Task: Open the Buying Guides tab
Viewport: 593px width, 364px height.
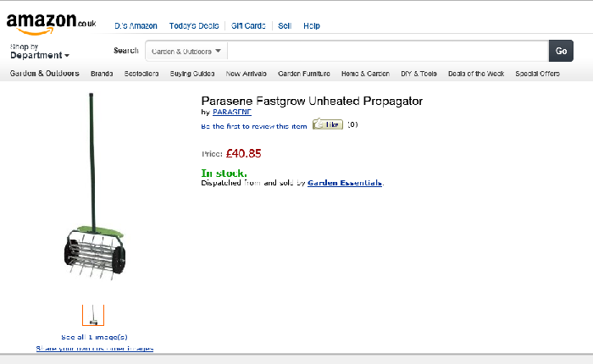Action: [x=192, y=74]
